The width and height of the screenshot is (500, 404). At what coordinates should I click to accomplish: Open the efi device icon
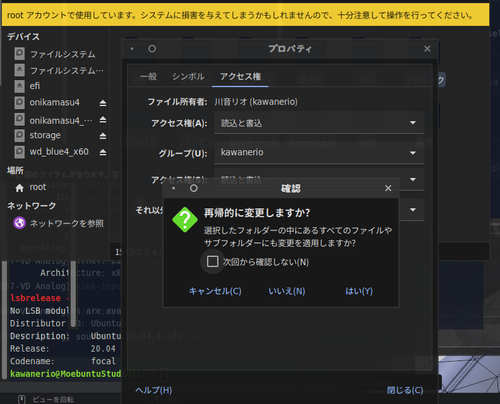pyautogui.click(x=19, y=86)
